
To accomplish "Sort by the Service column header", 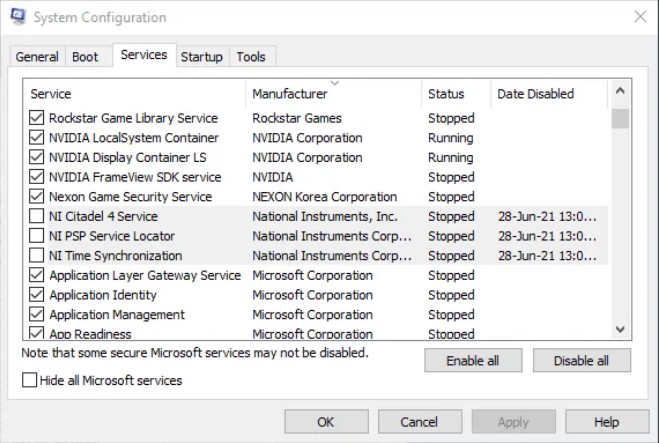I will coord(134,94).
